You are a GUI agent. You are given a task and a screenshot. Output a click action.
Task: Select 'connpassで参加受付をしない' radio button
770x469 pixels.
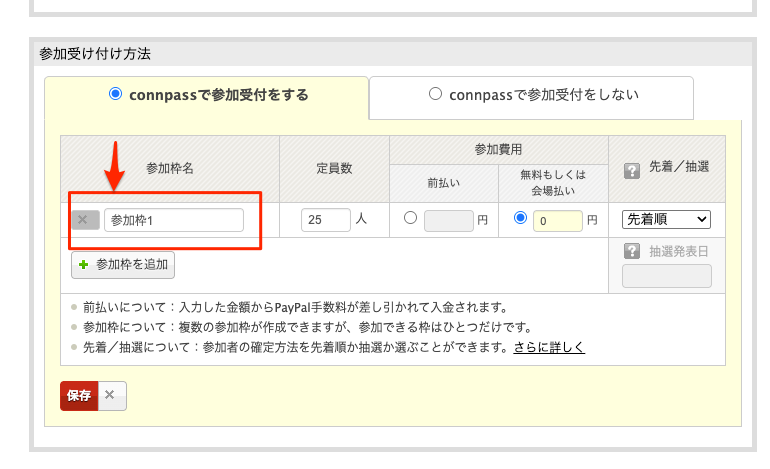point(435,94)
